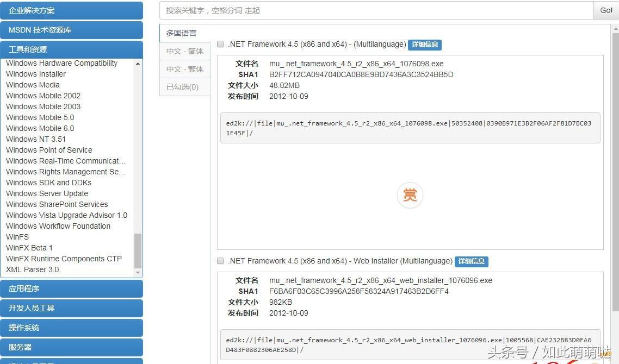
Task: Click the orange 赏 reward icon
Action: pos(410,195)
